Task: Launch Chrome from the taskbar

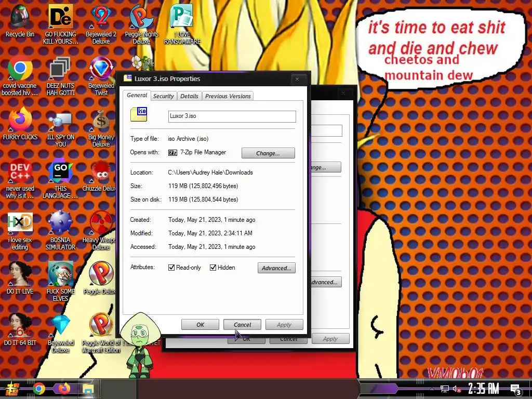Action: coord(38,389)
